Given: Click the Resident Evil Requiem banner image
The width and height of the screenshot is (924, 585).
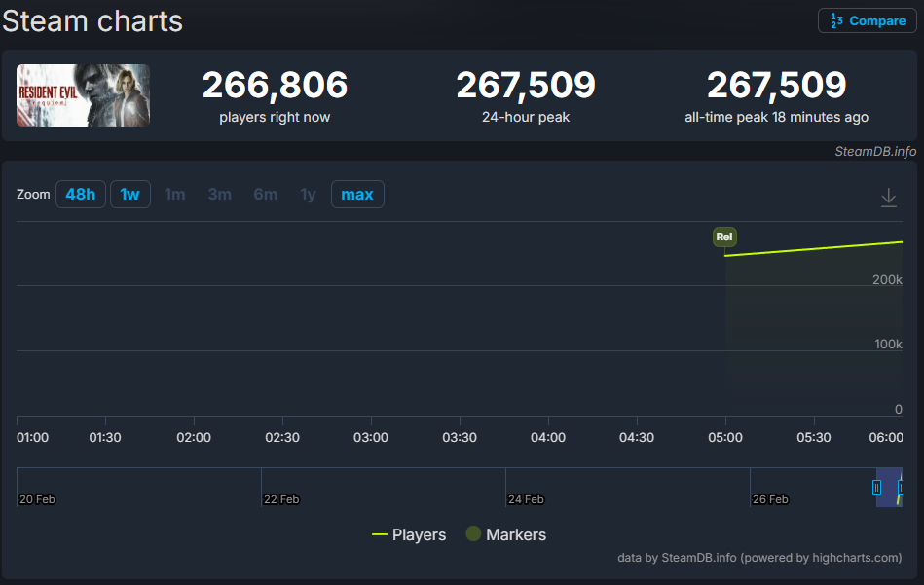Looking at the screenshot, I should point(83,94).
